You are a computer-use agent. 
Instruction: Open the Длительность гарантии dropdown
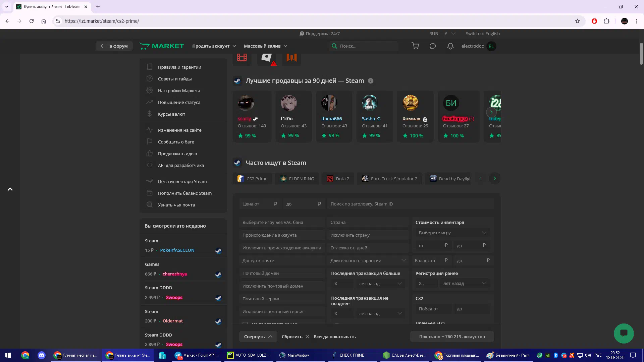pos(368,260)
